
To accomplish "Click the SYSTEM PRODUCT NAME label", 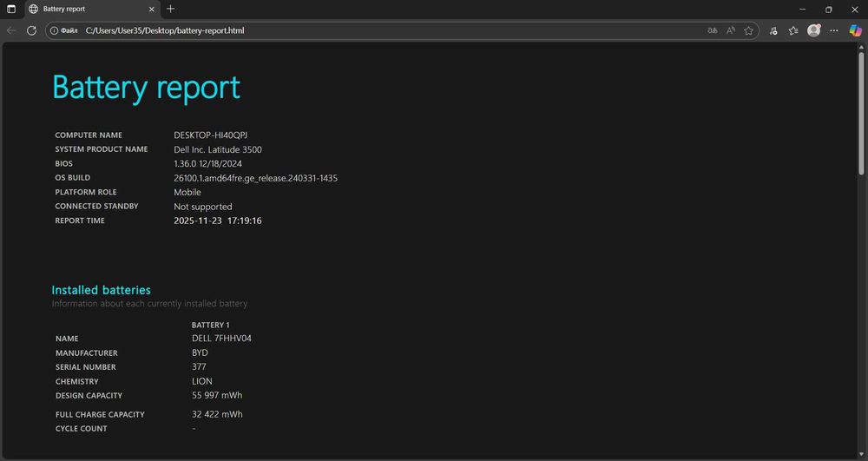I will [x=102, y=149].
